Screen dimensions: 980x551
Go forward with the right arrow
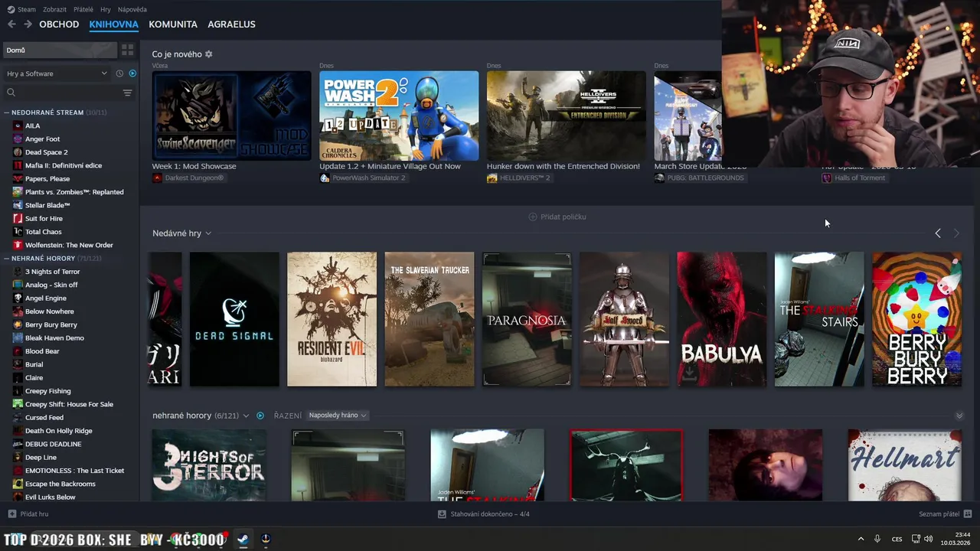[28, 24]
